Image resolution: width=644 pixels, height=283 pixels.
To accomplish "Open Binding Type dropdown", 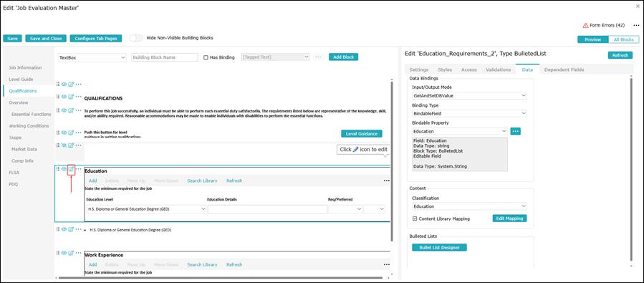I will (x=469, y=113).
